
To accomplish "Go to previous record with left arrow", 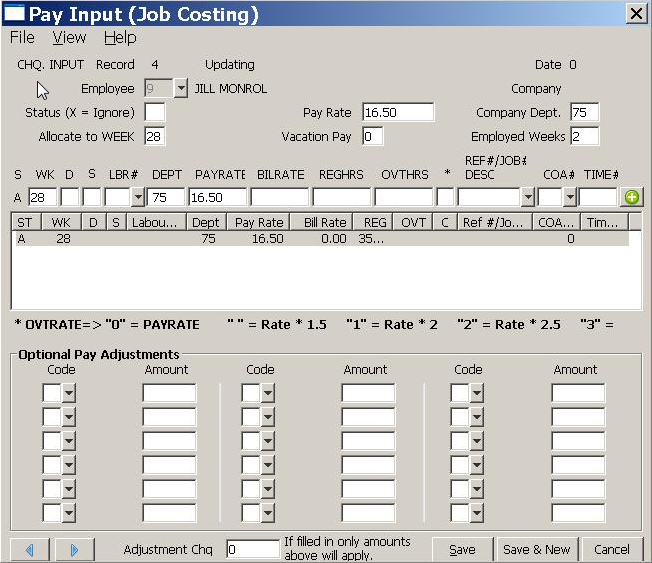I will (30, 550).
